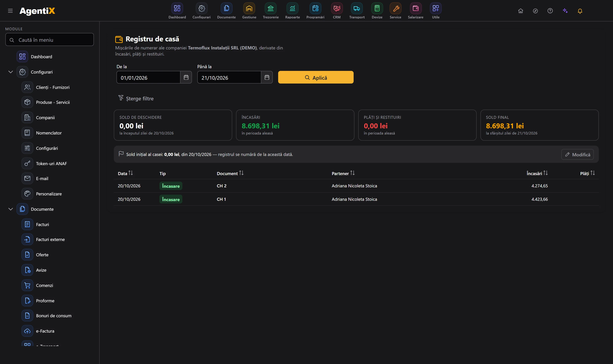This screenshot has width=613, height=364.
Task: Open Documente tab in top navigation
Action: 226,11
